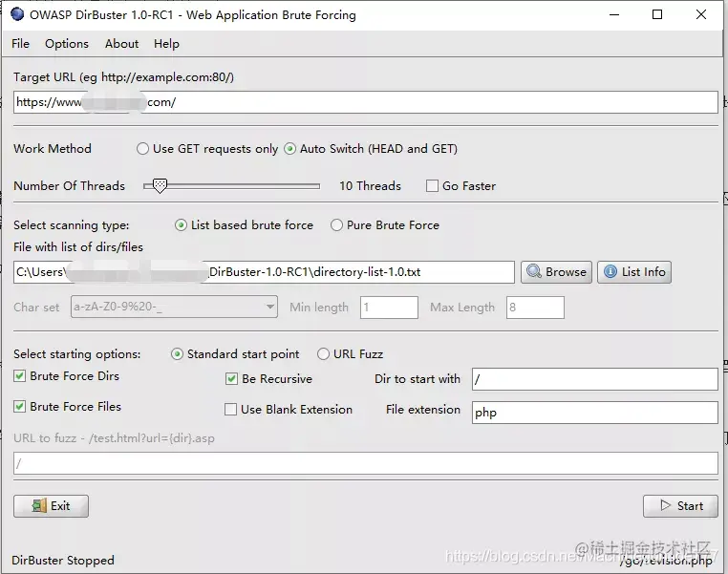Click the 'Work Method' label

coord(53,148)
